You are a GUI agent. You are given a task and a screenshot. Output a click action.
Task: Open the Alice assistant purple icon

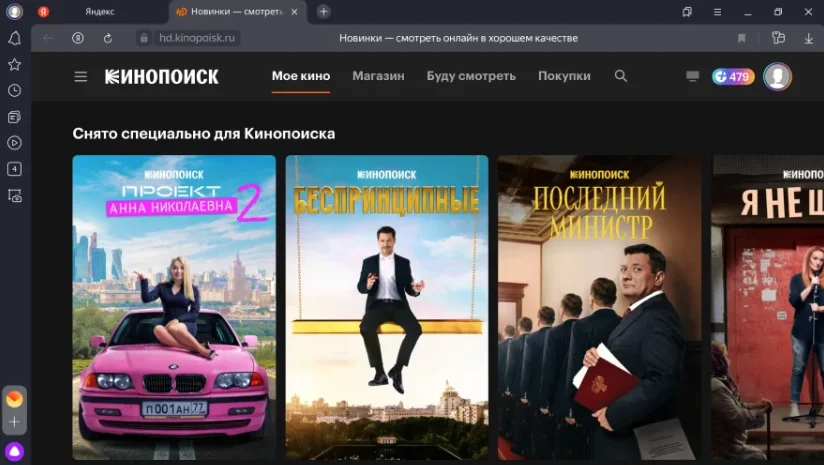[x=15, y=451]
